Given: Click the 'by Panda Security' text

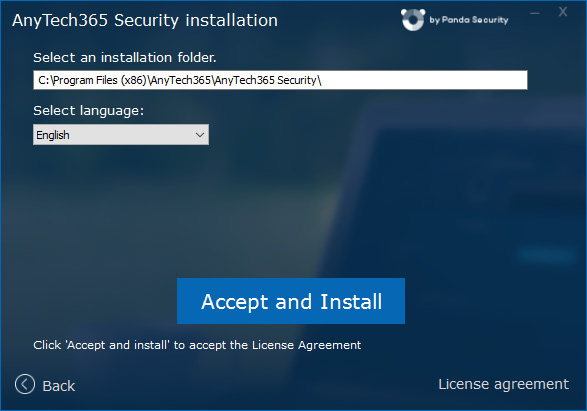Looking at the screenshot, I should pyautogui.click(x=469, y=20).
